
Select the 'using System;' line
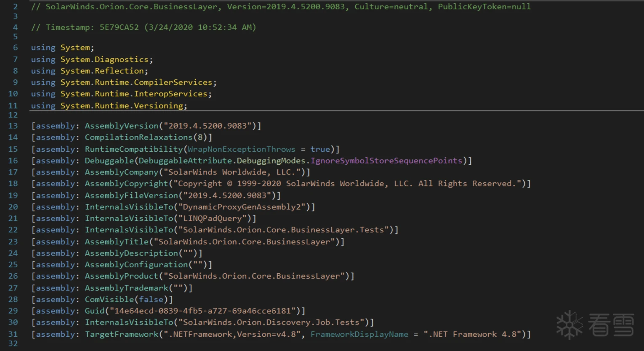click(x=62, y=48)
